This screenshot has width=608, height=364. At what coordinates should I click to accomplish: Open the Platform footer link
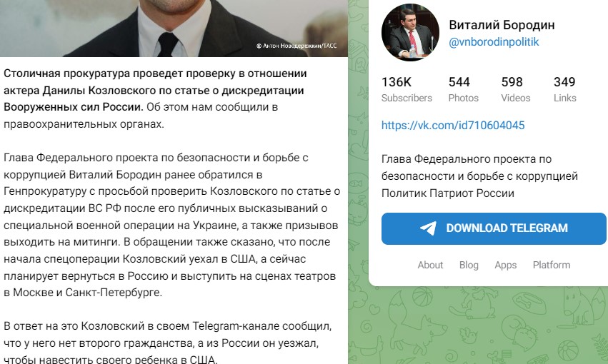click(552, 265)
